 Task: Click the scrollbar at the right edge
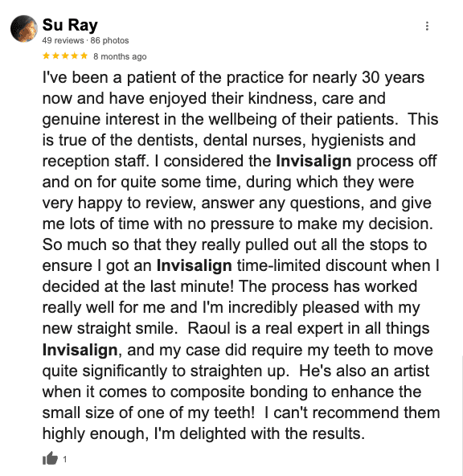tap(461, 416)
